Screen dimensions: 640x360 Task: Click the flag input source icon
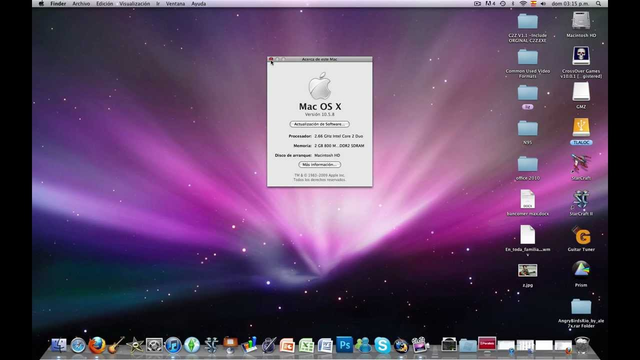[533, 4]
